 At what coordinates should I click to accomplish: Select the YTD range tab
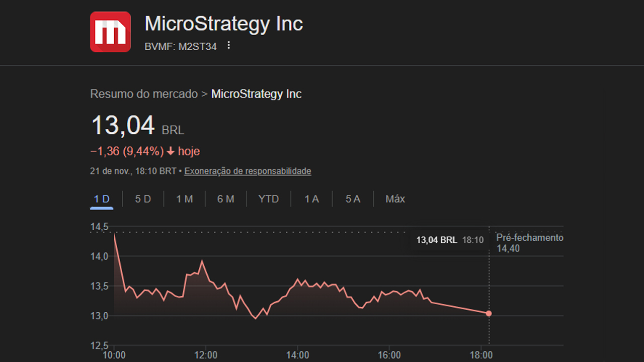268,199
